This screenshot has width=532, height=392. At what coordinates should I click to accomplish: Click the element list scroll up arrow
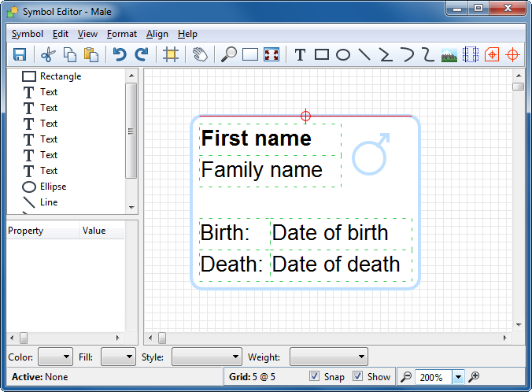point(131,76)
